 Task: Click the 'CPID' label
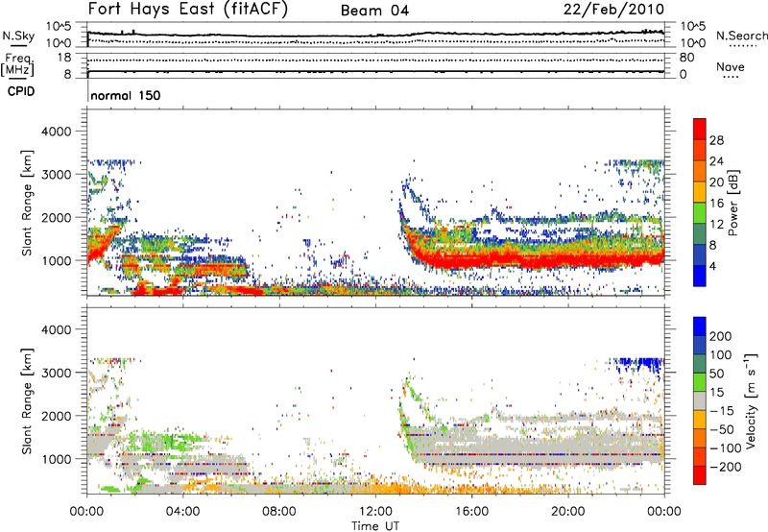click(21, 91)
